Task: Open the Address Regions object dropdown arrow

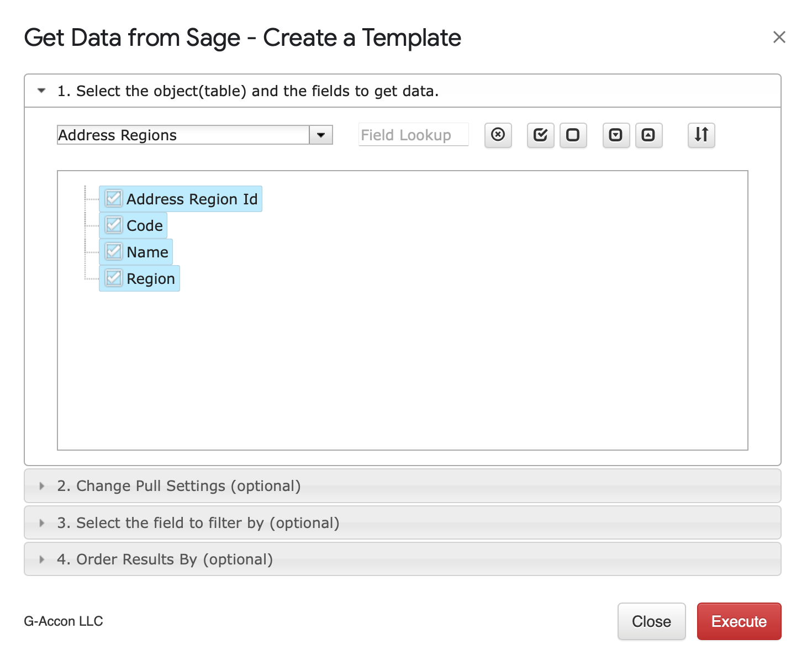Action: click(321, 135)
